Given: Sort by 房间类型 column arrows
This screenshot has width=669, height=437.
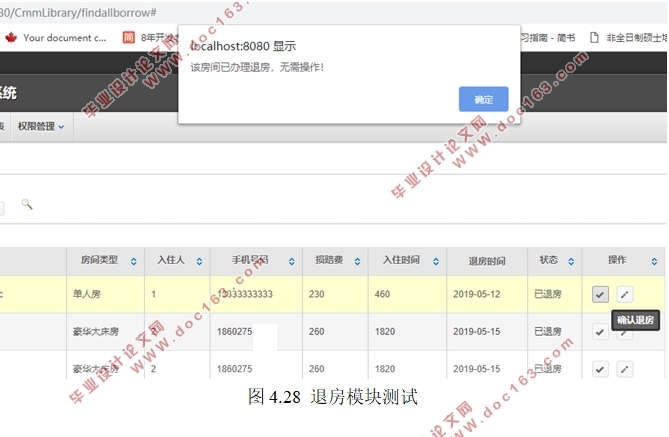Looking at the screenshot, I should coord(134,261).
